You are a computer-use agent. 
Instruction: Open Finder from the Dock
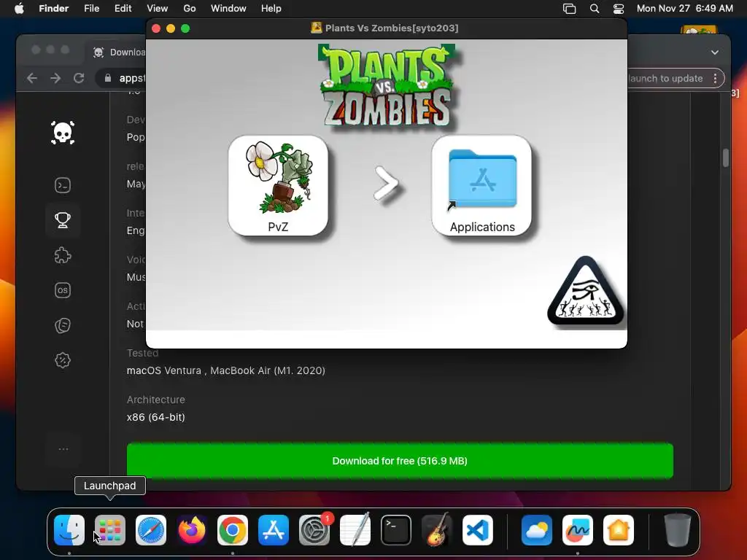click(69, 530)
